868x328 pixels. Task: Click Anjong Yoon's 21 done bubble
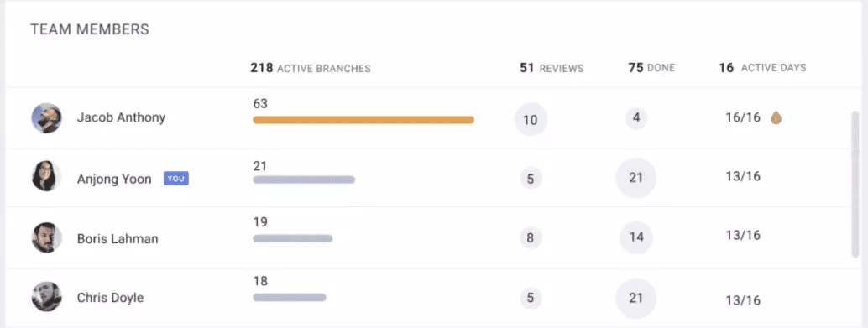point(636,178)
